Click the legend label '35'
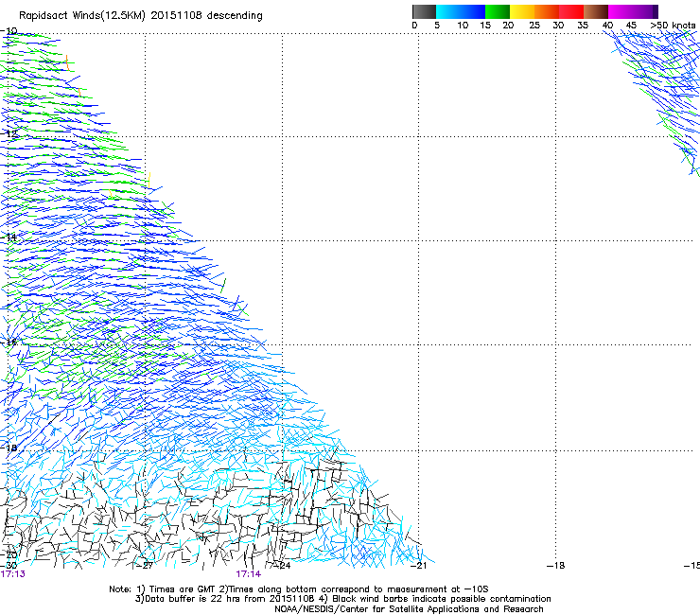 tap(583, 26)
